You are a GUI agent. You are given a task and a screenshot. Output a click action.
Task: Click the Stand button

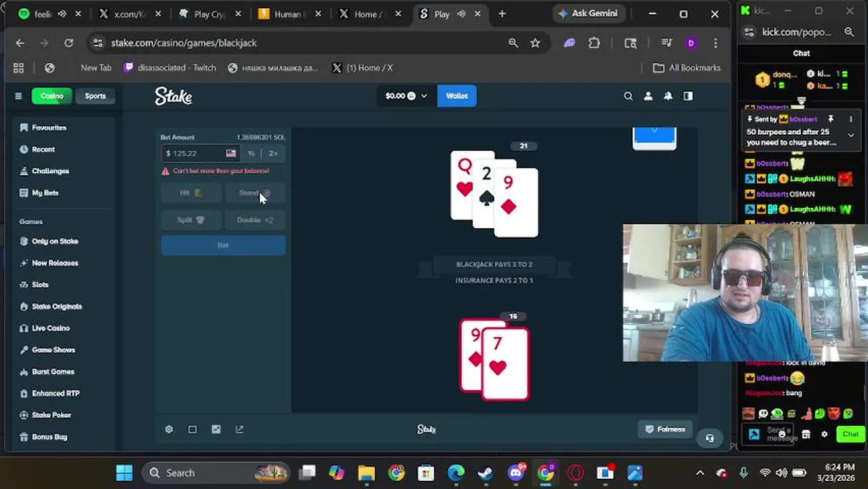pyautogui.click(x=255, y=193)
